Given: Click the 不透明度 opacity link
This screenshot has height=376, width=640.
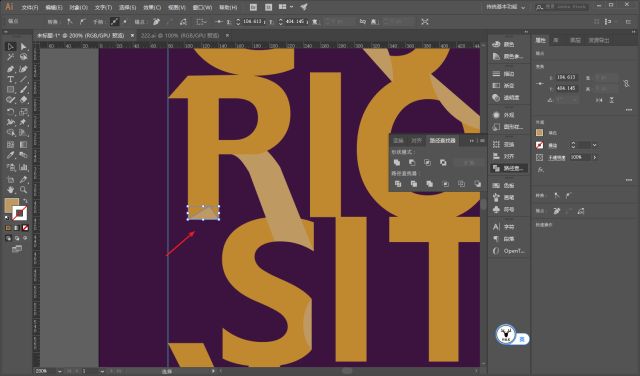Looking at the screenshot, I should coord(556,158).
